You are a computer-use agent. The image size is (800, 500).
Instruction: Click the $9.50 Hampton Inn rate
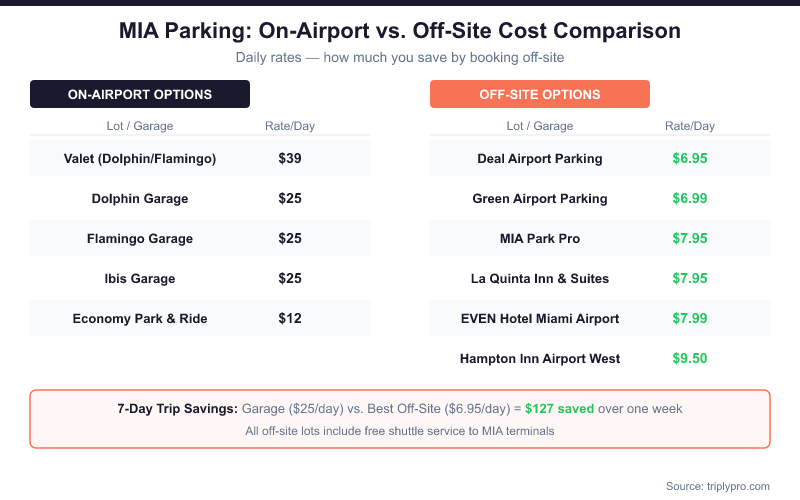pos(690,358)
